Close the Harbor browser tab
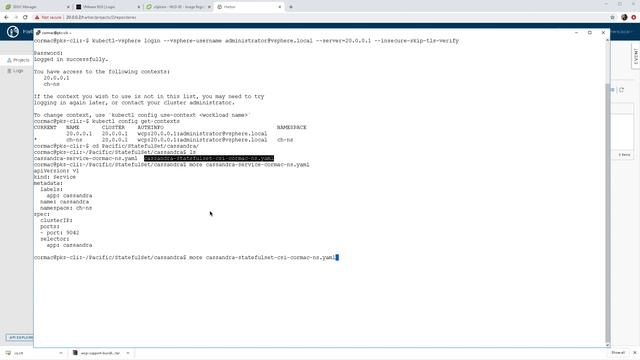This screenshot has width=640, height=360. coord(280,7)
